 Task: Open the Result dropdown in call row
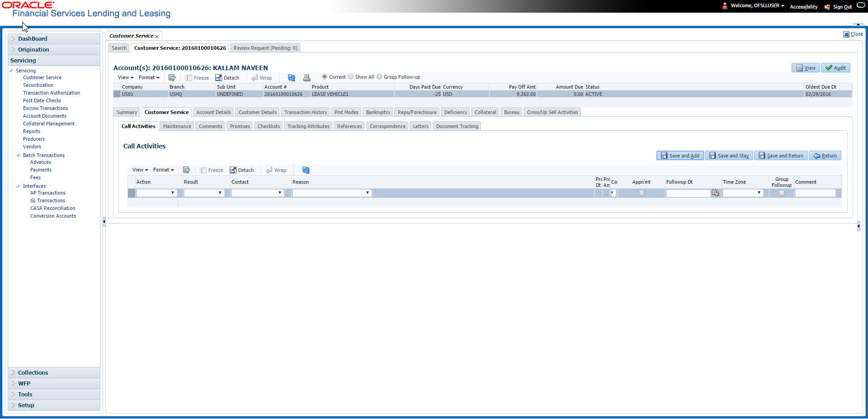coord(204,193)
